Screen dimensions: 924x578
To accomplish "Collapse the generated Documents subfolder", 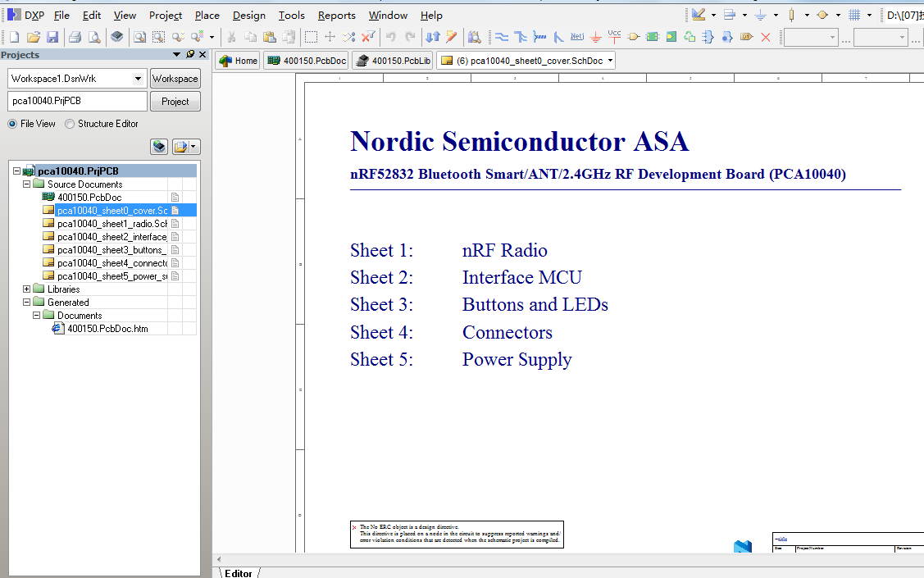I will point(37,315).
